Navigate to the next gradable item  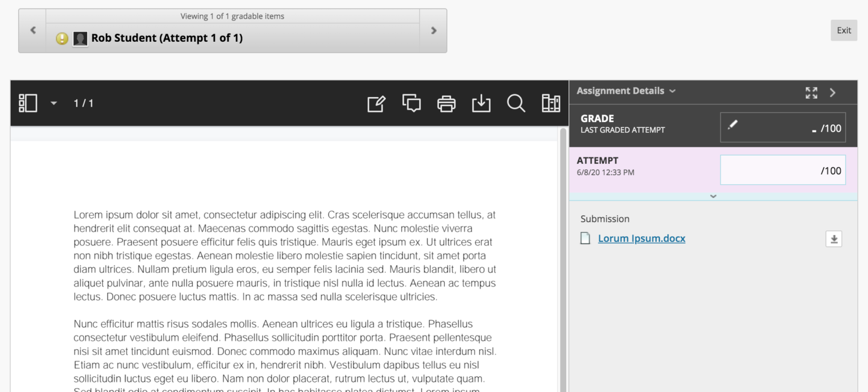click(x=433, y=30)
